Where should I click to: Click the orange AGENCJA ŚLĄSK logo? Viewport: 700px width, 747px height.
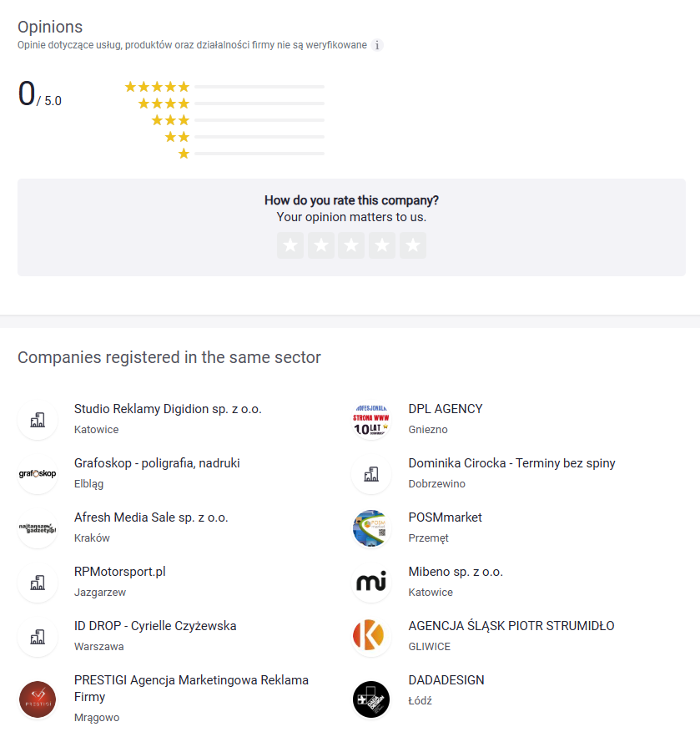[x=371, y=637]
